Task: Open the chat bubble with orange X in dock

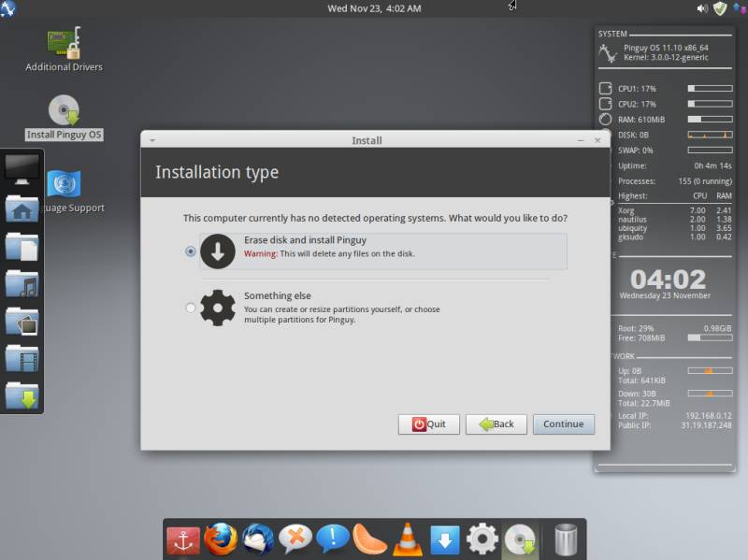Action: (295, 539)
